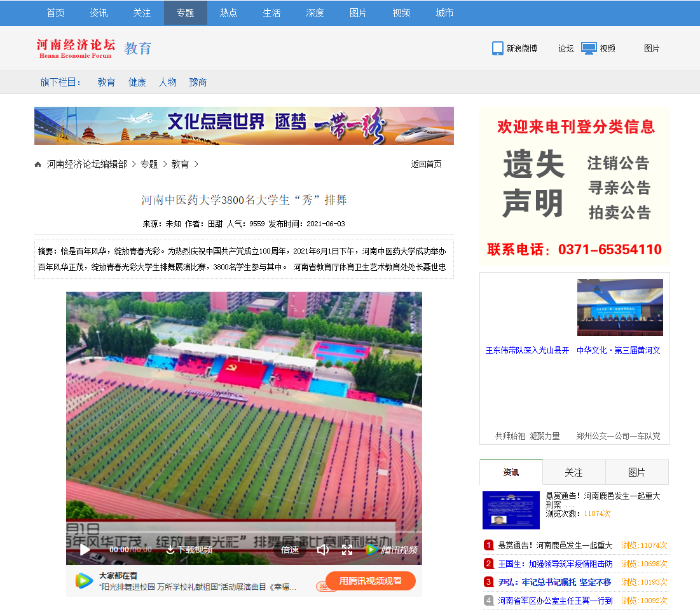Viewport: 700px width, 612px height.
Task: Open the number 2 ranked news 王国生
Action: (555, 564)
